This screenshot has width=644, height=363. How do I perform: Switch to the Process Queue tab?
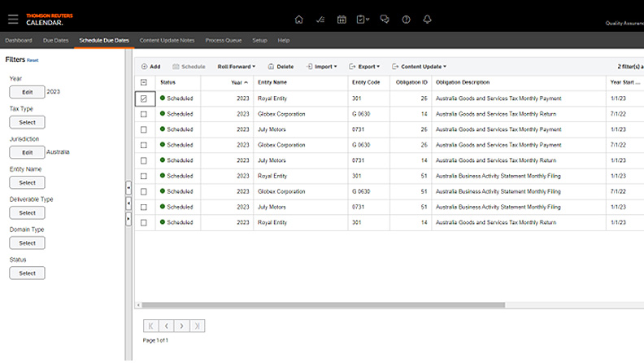[223, 40]
